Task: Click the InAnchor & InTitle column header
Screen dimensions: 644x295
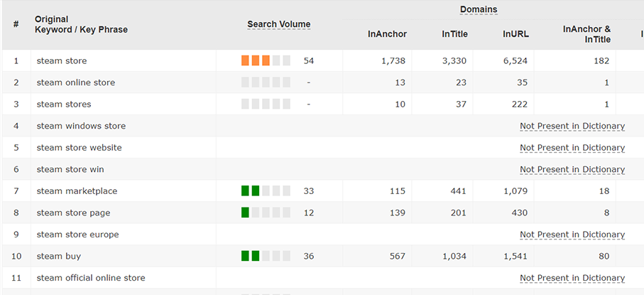Action: 586,34
